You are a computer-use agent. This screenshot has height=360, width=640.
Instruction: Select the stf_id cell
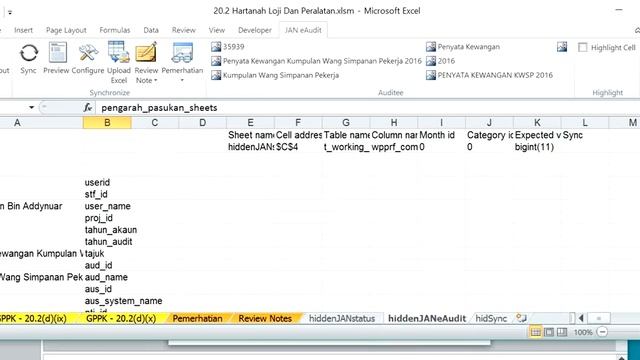point(107,194)
